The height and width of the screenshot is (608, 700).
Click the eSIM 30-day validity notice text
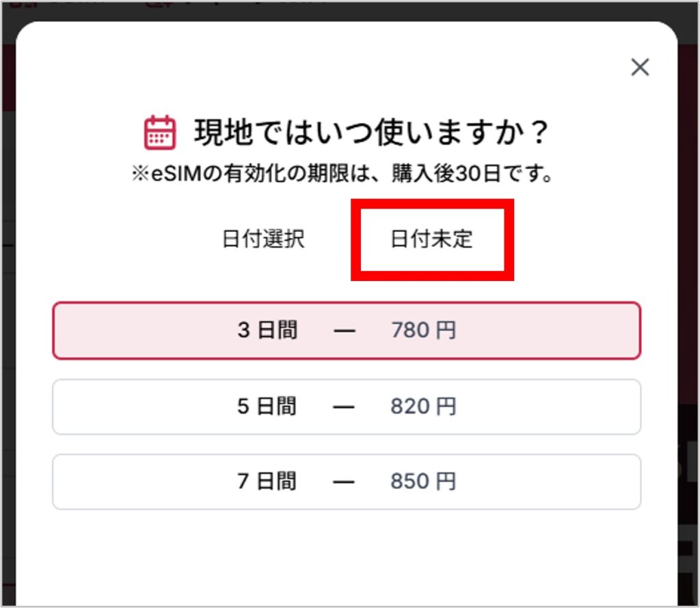coord(349,174)
